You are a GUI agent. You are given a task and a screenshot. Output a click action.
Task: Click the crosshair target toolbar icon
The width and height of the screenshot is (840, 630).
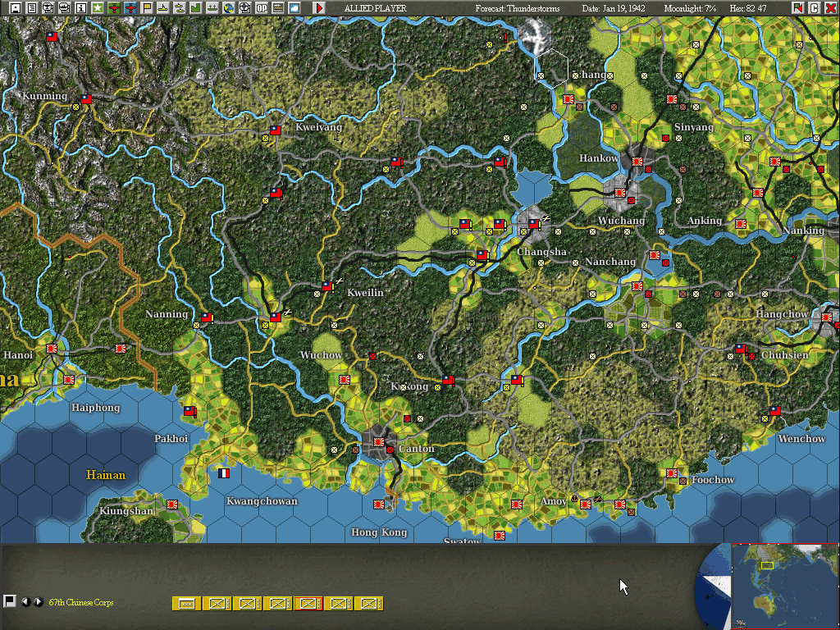click(x=245, y=8)
